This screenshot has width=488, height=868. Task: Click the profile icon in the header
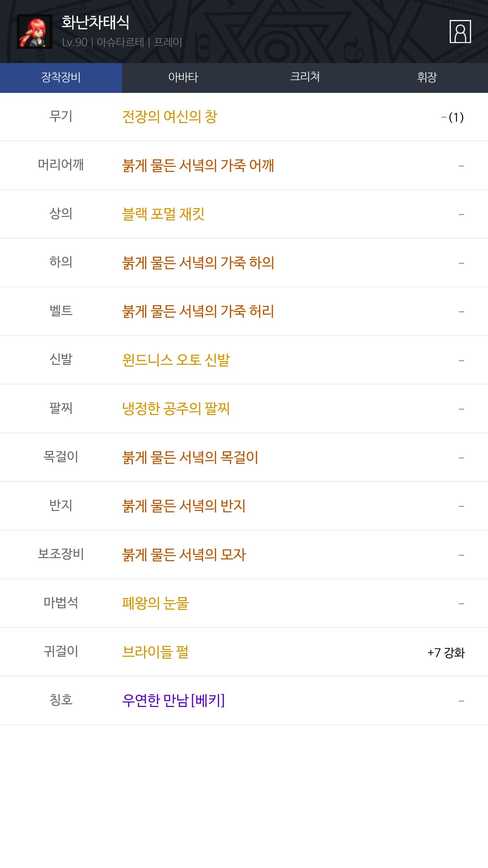click(460, 32)
